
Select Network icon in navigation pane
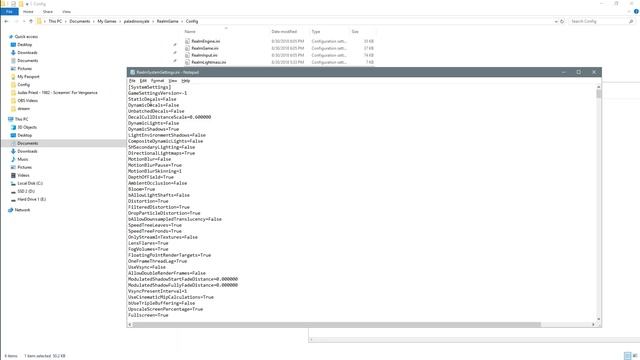pyautogui.click(x=11, y=210)
